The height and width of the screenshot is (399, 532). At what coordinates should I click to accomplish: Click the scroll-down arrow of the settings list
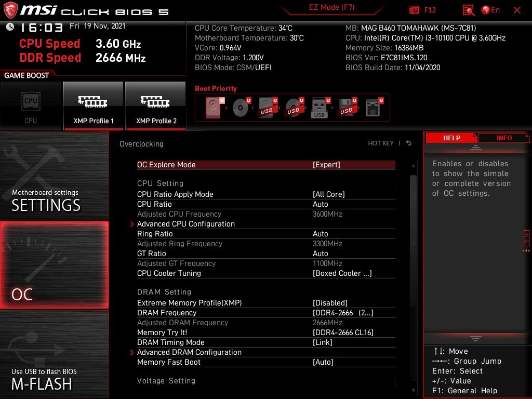(x=413, y=391)
